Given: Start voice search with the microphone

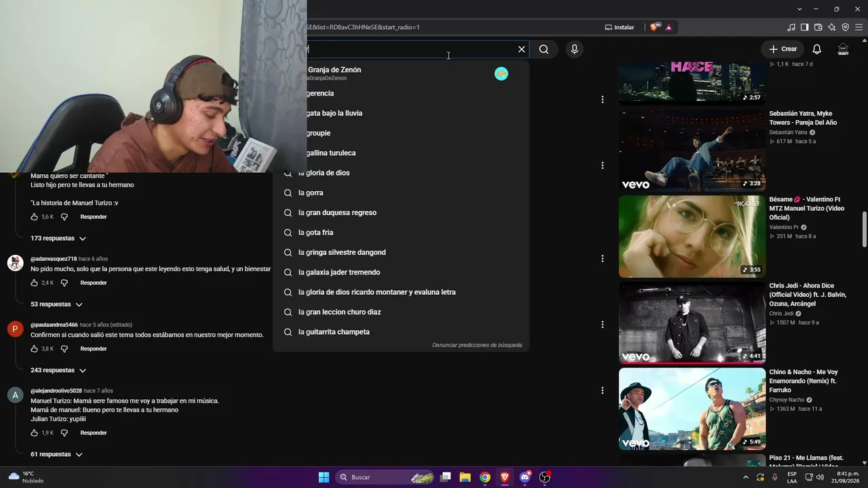Looking at the screenshot, I should click(574, 49).
